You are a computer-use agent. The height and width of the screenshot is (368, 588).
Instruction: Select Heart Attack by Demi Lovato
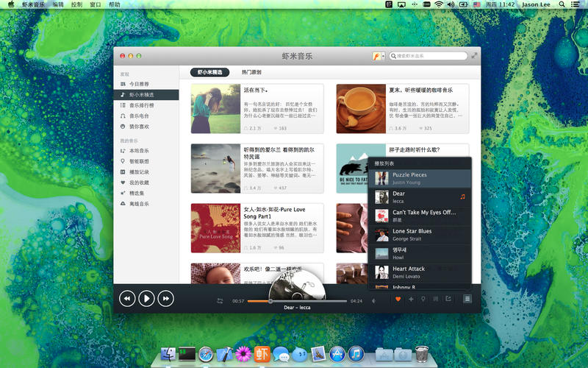coord(420,272)
